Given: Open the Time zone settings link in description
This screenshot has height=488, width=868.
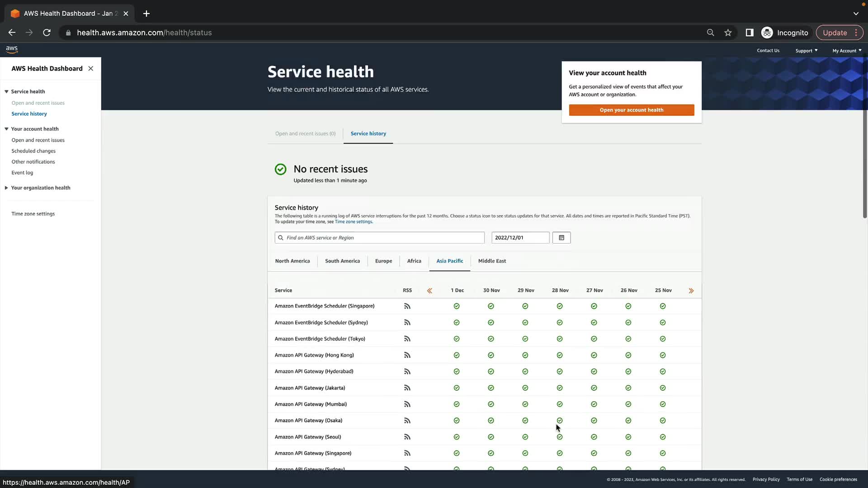Looking at the screenshot, I should (354, 222).
